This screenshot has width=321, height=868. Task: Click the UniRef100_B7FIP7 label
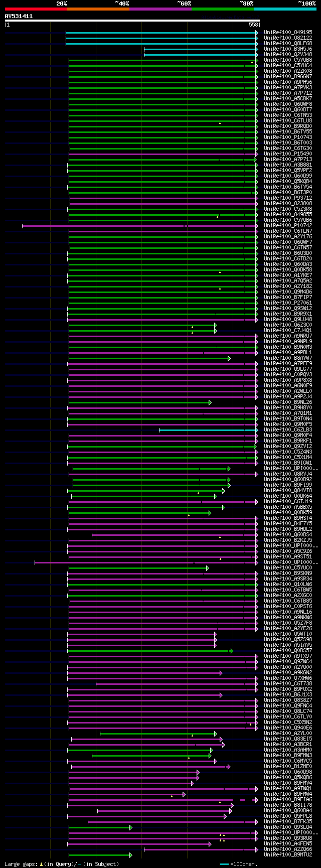(x=288, y=297)
